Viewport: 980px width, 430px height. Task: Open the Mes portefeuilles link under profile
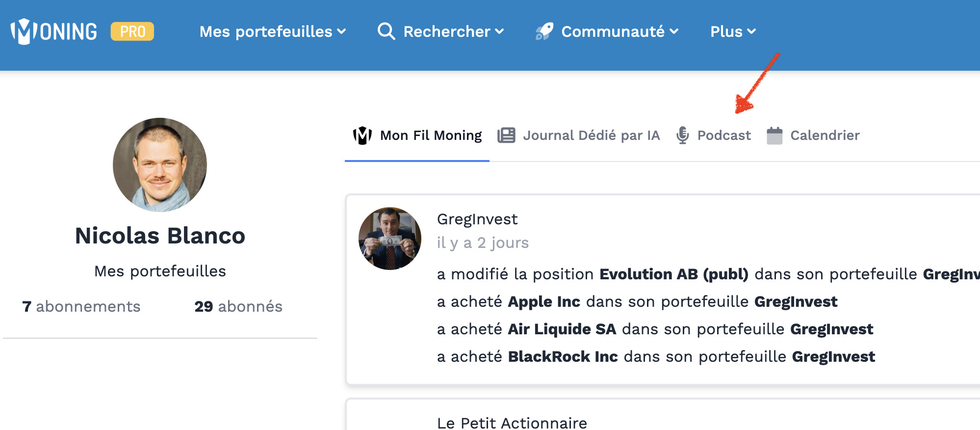[x=160, y=271]
